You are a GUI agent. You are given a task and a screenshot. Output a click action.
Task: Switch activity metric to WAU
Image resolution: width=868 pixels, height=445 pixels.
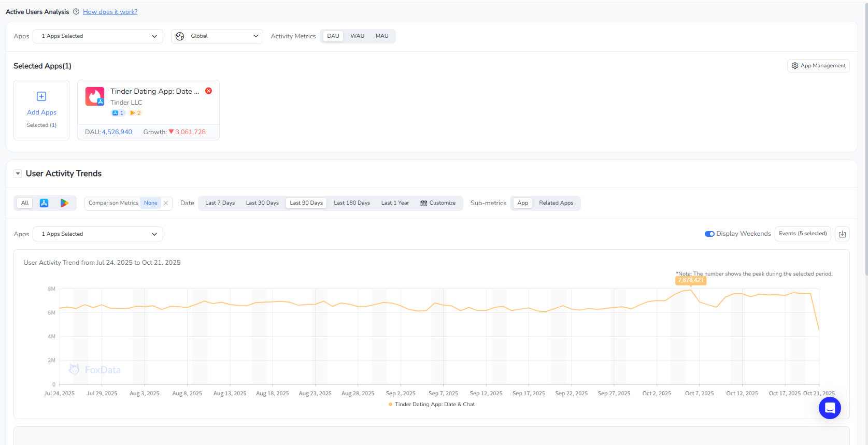click(357, 36)
